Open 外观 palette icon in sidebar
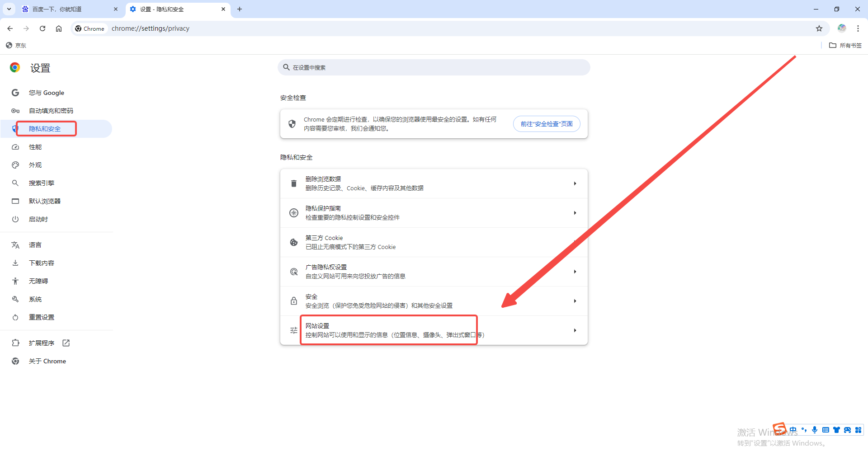Screen dimensions: 868x470 pos(15,164)
